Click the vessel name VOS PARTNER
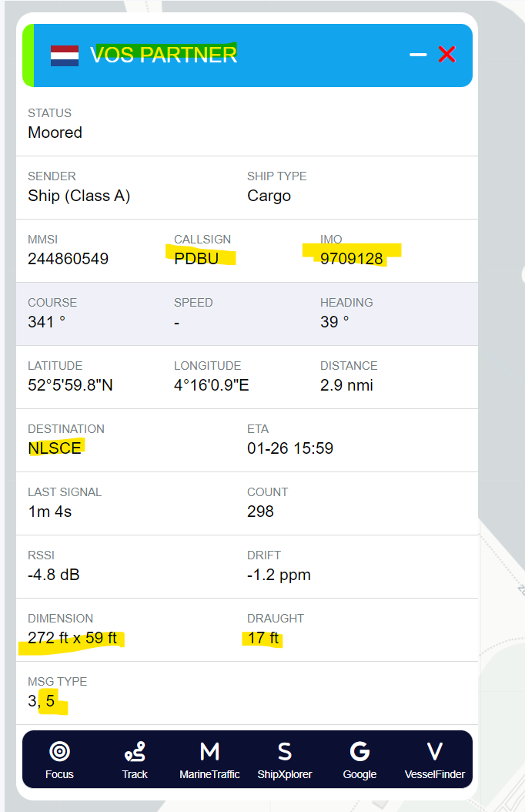The height and width of the screenshot is (812, 525). click(163, 55)
